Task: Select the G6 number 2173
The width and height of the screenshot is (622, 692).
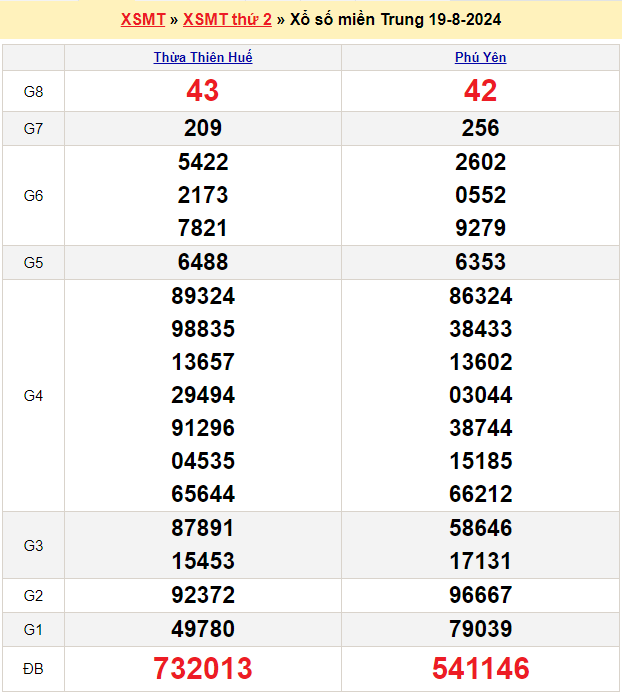Action: point(203,195)
